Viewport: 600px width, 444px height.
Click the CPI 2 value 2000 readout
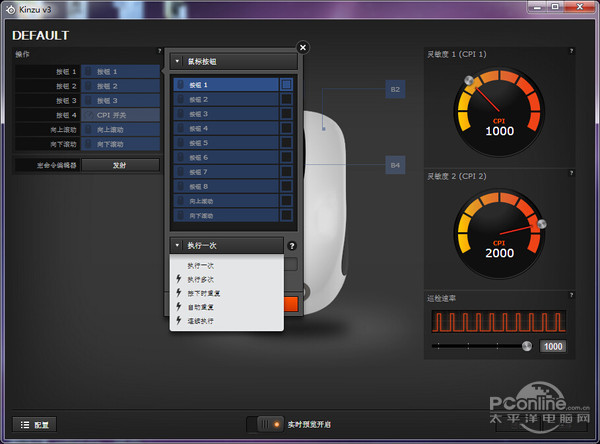(x=499, y=253)
